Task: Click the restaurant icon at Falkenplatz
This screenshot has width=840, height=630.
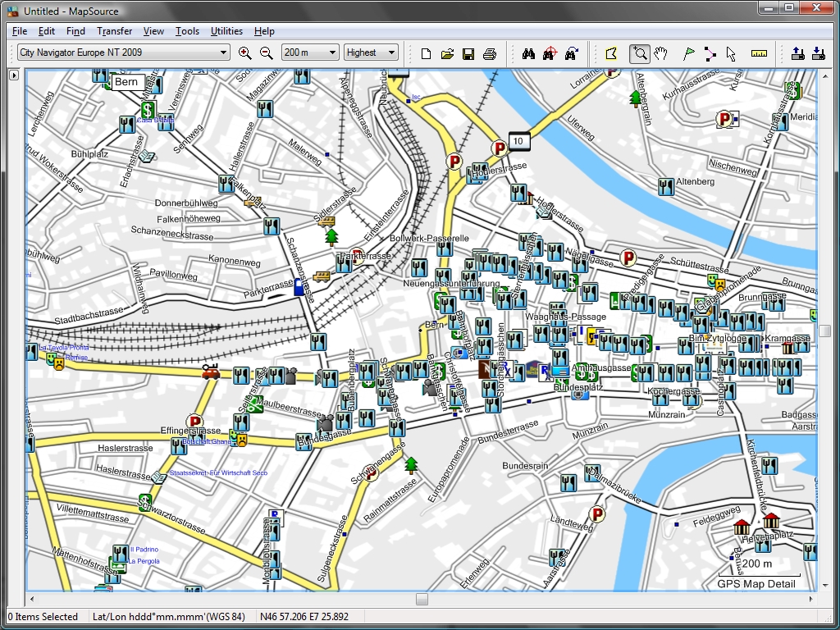Action: (226, 184)
